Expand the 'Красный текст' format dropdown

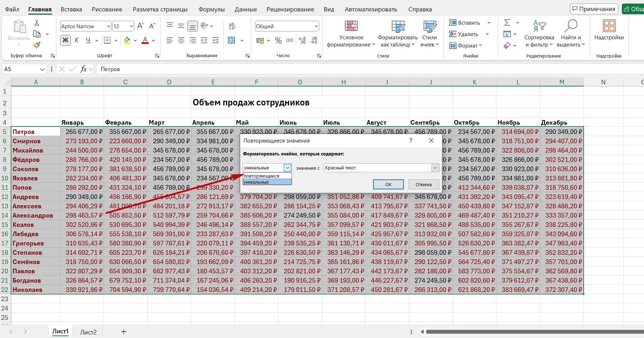click(435, 168)
